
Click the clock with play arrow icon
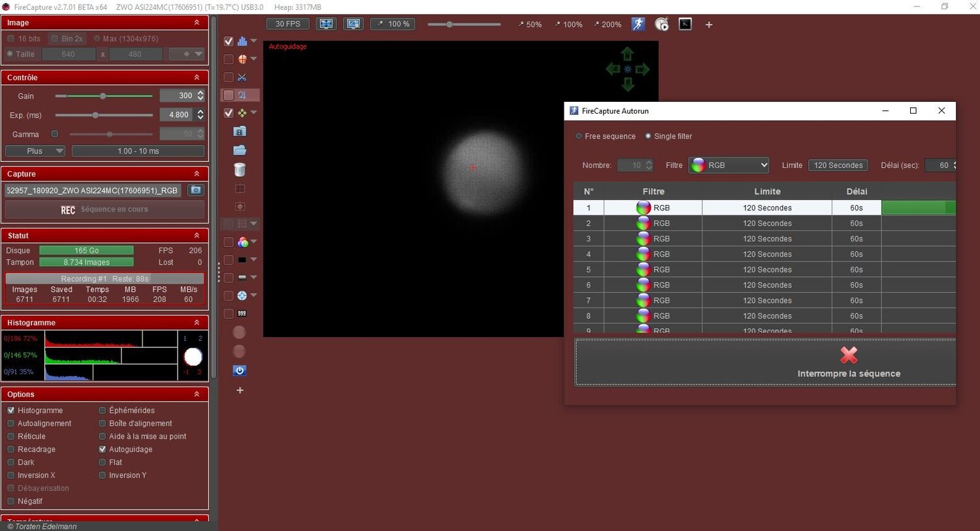[662, 24]
